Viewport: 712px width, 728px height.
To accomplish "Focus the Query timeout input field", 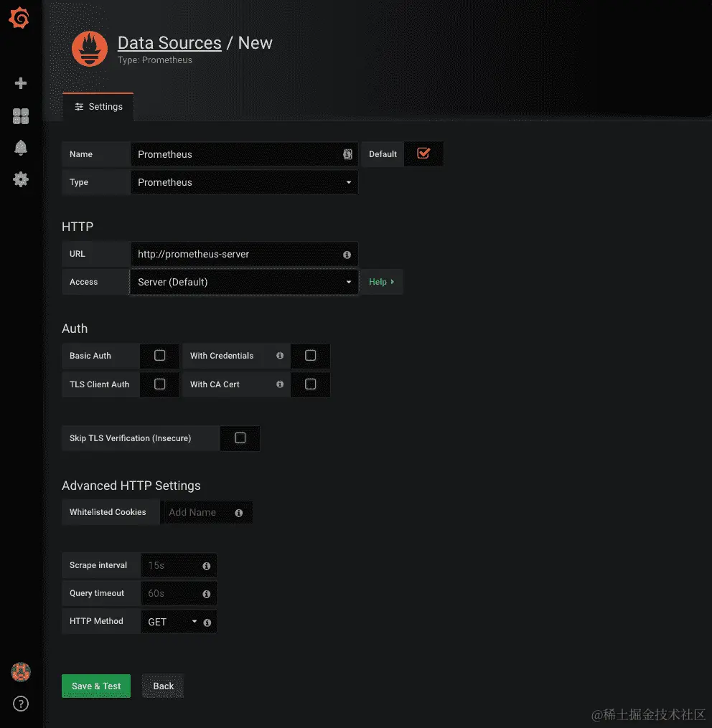I will [179, 593].
